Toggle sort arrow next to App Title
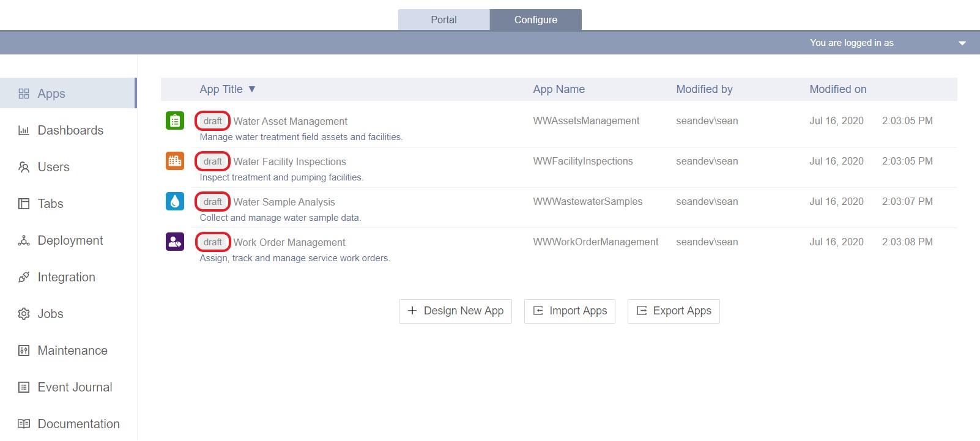Viewport: 980px width, 441px height. click(251, 89)
